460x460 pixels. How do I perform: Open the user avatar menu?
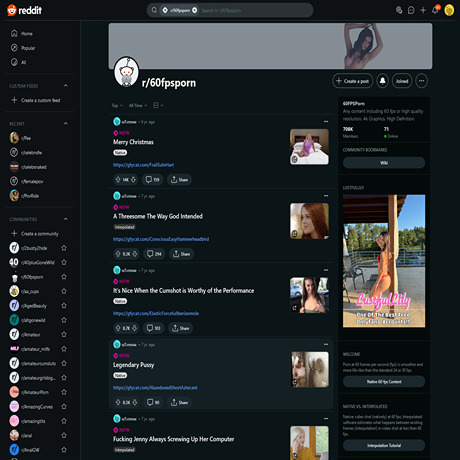tap(449, 10)
